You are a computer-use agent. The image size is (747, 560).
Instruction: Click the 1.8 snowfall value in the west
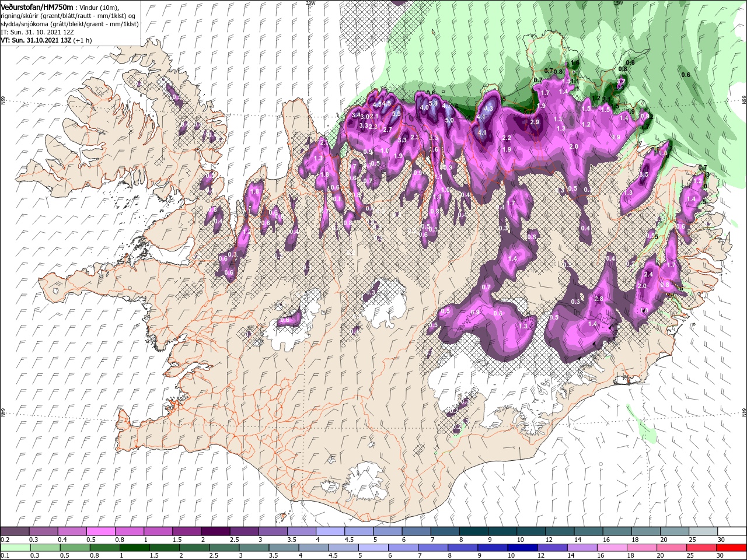254,191
